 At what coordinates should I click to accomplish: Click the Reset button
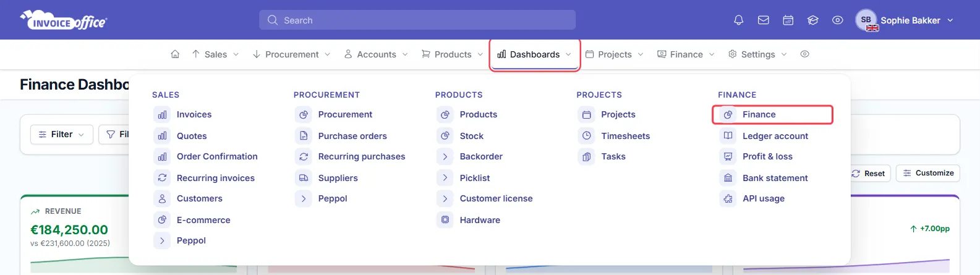870,174
